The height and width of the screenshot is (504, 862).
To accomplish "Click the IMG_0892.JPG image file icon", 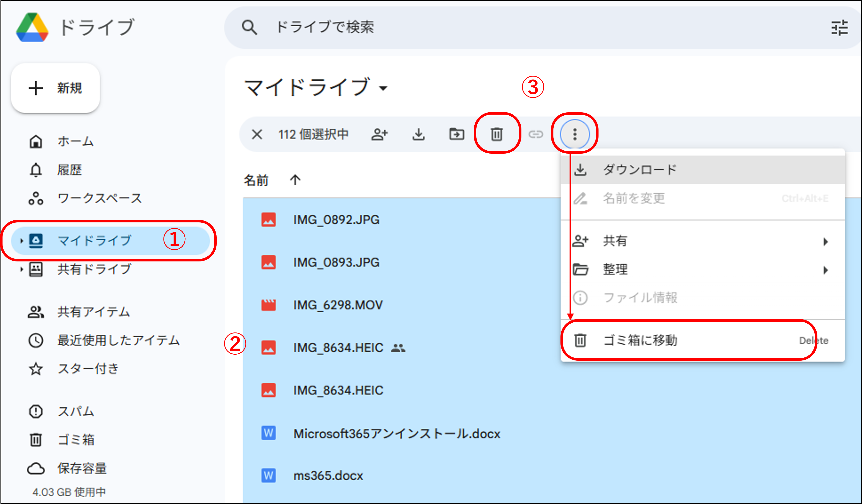I will 269,220.
